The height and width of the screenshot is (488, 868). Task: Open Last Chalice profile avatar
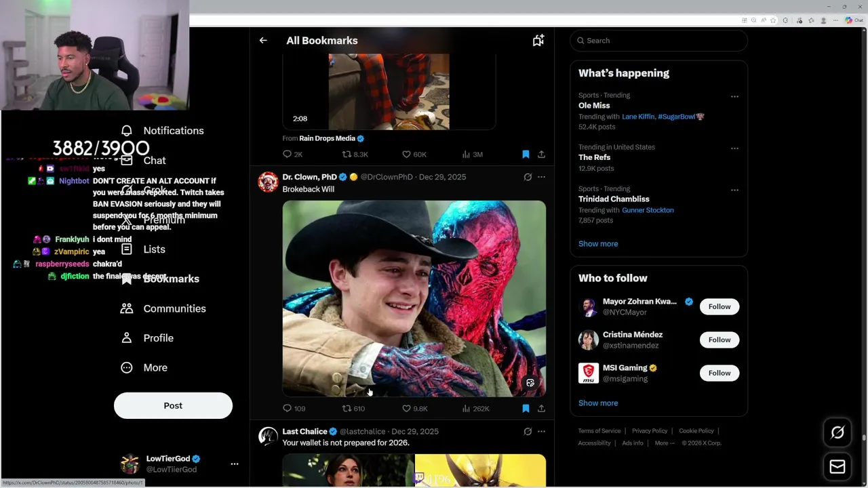coord(268,436)
